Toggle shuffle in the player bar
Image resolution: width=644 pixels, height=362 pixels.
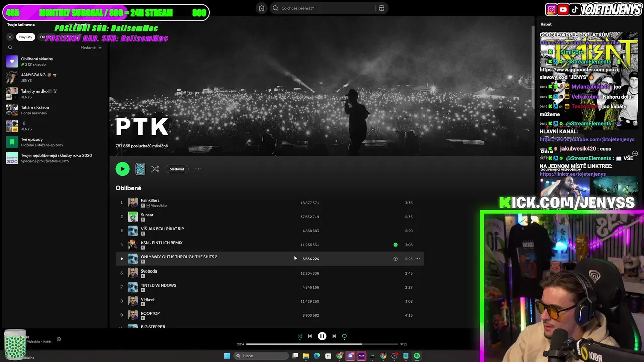point(300,336)
